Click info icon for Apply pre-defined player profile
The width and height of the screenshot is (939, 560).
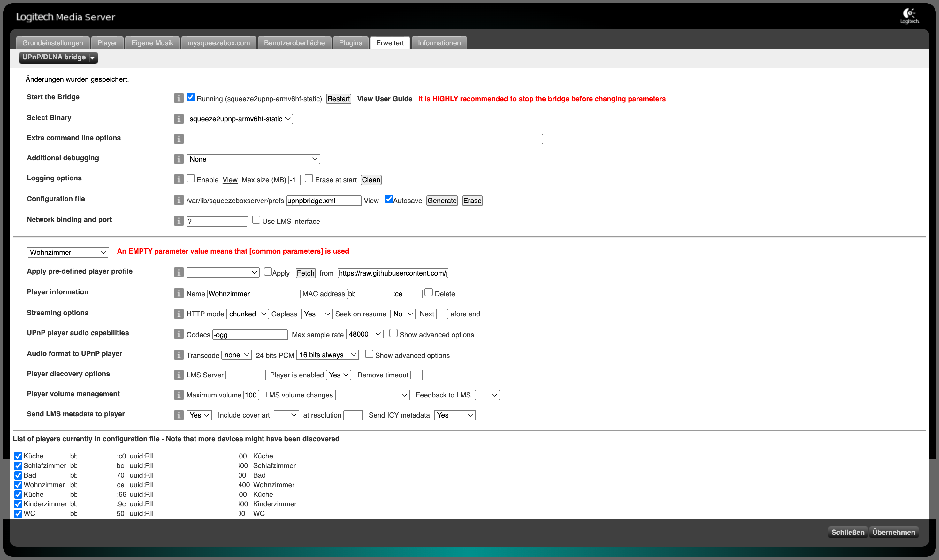[179, 272]
